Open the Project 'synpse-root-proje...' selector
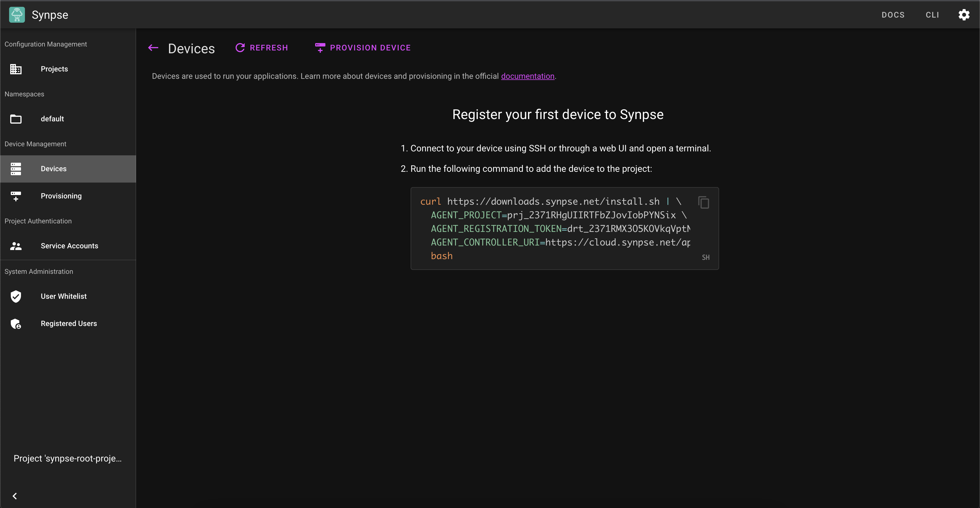 click(68, 458)
